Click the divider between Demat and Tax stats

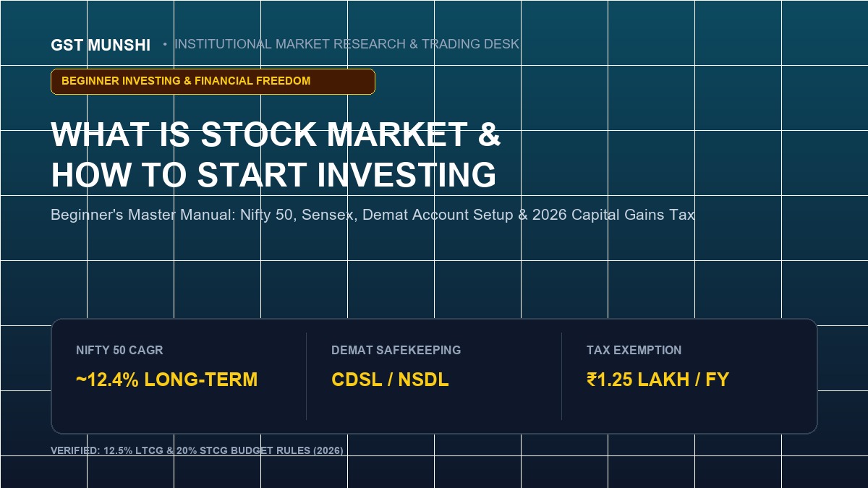561,376
